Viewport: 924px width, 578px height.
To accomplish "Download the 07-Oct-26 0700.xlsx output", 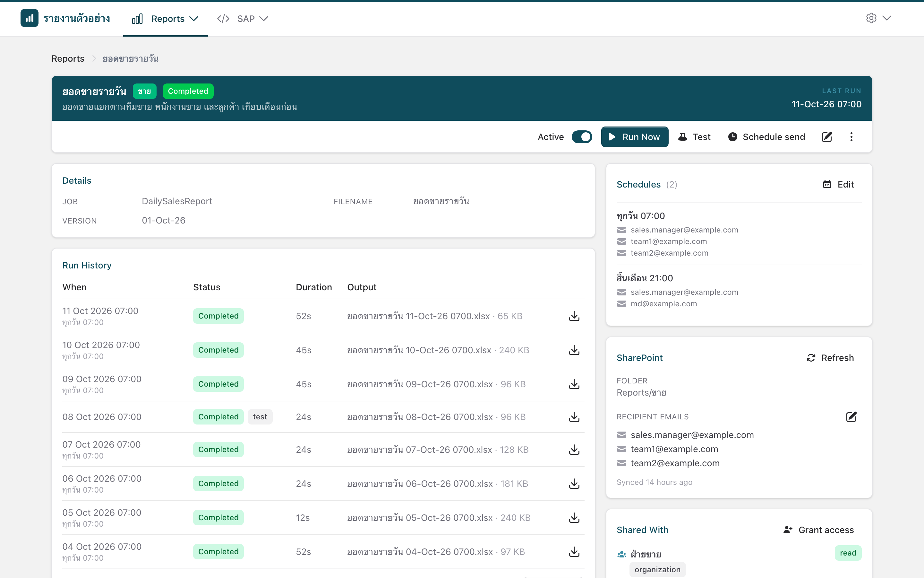I will [x=574, y=450].
